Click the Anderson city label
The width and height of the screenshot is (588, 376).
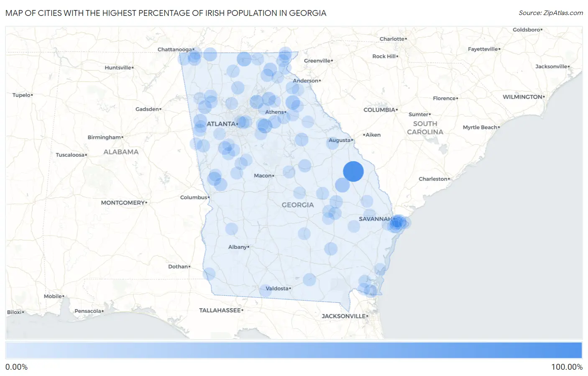pos(306,81)
